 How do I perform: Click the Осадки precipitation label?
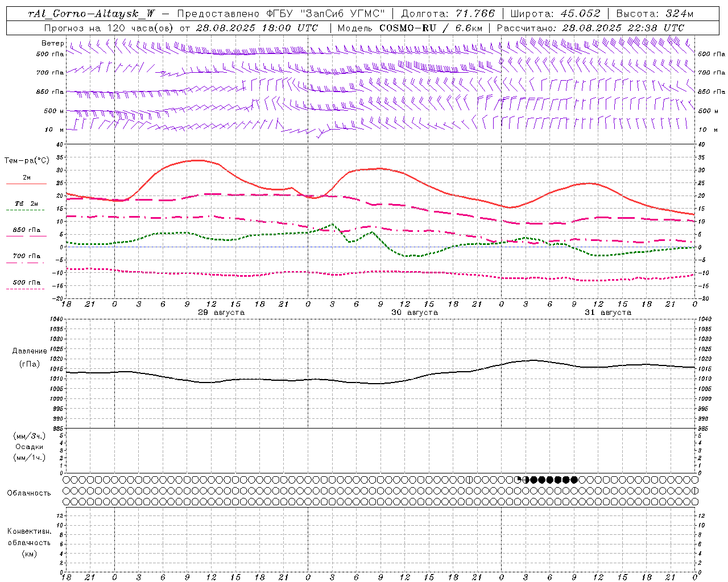click(x=30, y=447)
